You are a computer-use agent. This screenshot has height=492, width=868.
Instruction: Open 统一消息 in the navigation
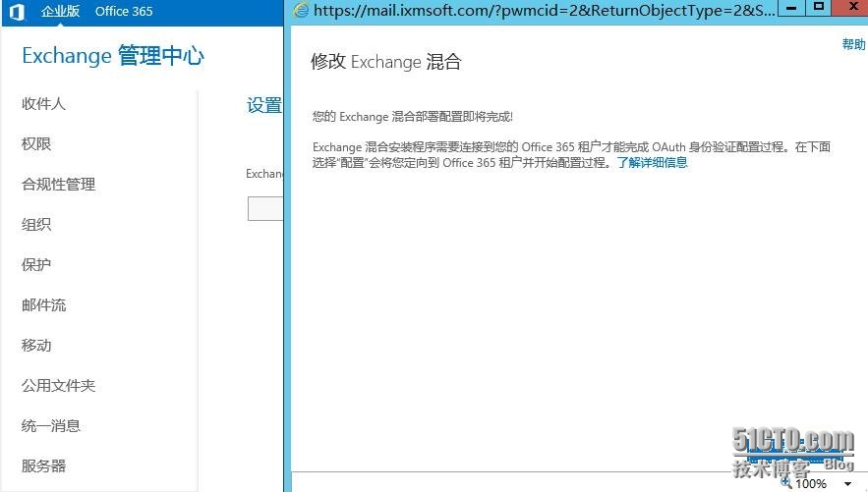tap(50, 425)
